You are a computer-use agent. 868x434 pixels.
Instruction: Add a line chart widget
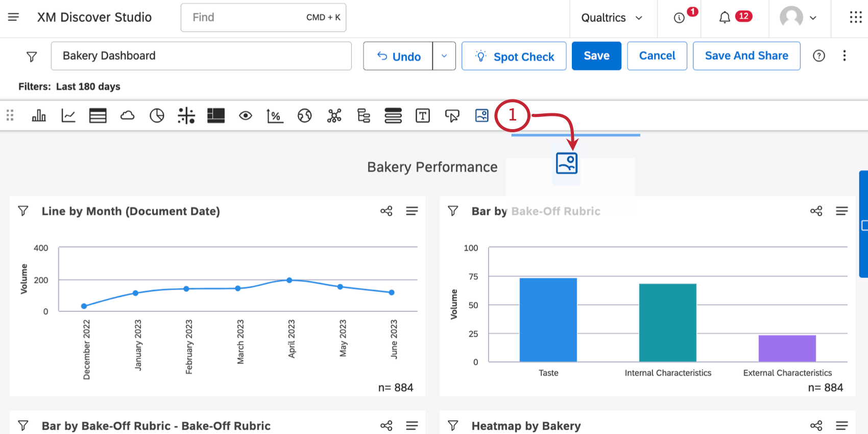[68, 116]
